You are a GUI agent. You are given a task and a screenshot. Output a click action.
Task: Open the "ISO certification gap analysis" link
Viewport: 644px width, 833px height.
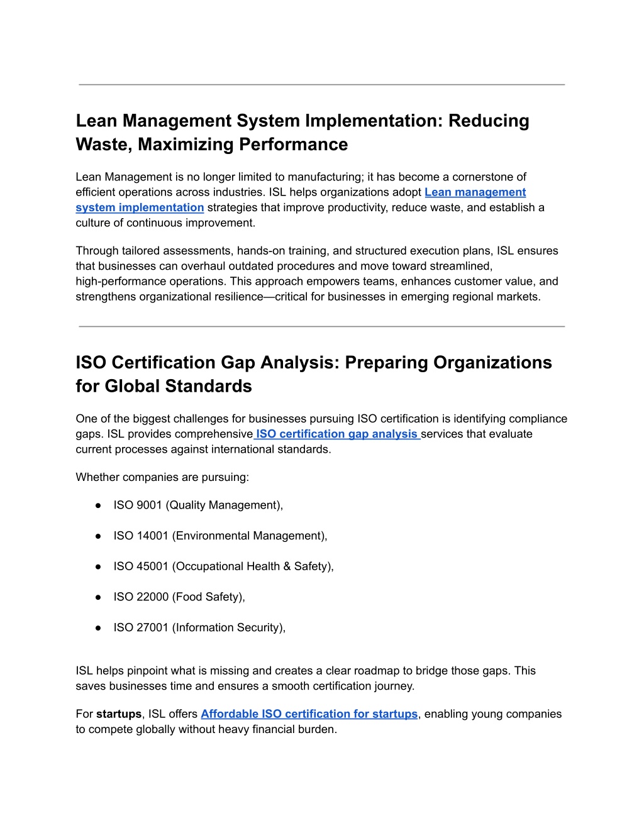pos(336,434)
